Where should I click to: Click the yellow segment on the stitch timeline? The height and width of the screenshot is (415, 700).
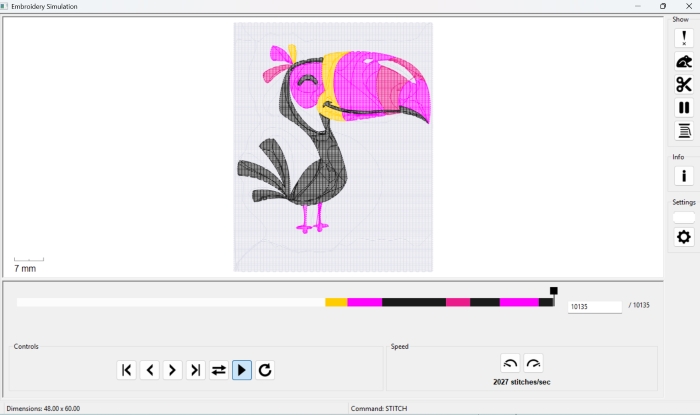click(x=336, y=302)
